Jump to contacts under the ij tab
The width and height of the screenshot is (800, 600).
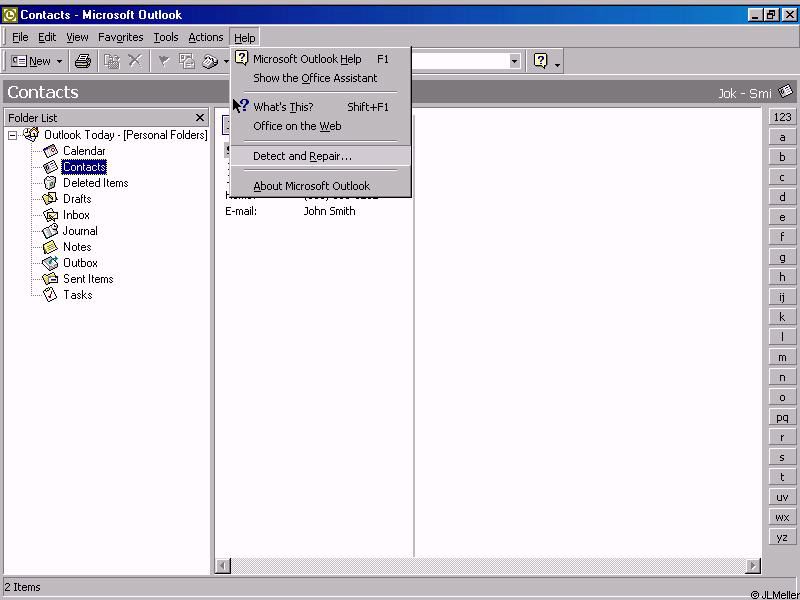pos(782,297)
